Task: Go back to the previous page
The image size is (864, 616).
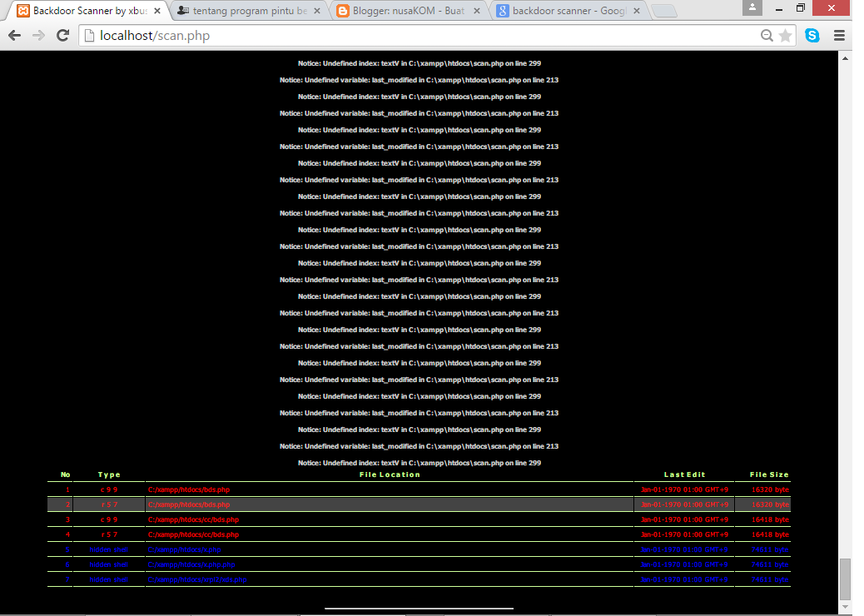Action: [14, 35]
